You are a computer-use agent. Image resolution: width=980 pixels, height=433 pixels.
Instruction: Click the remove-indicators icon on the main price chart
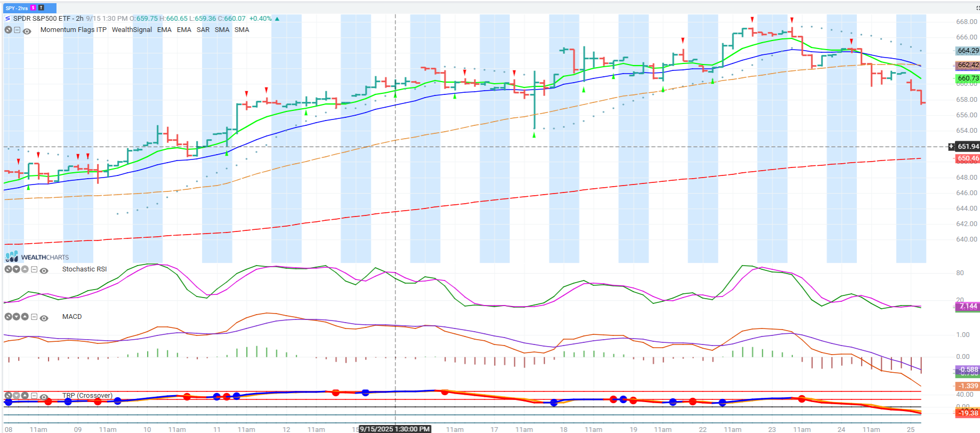[8, 30]
